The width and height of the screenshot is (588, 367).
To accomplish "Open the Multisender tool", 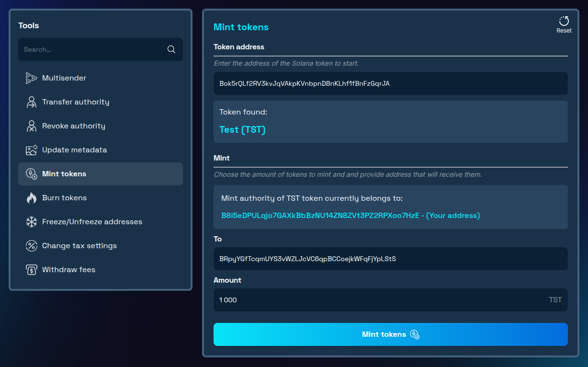I will click(101, 78).
